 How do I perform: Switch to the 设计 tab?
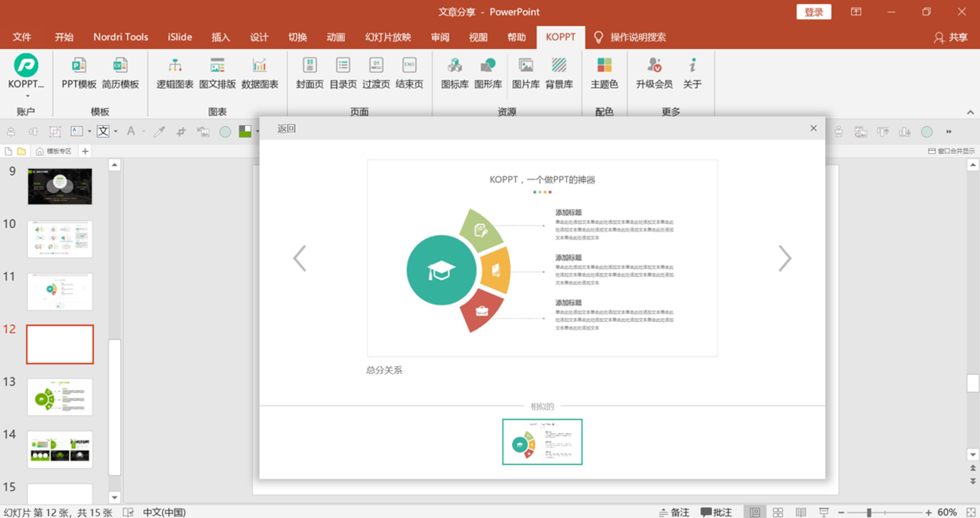[x=259, y=37]
